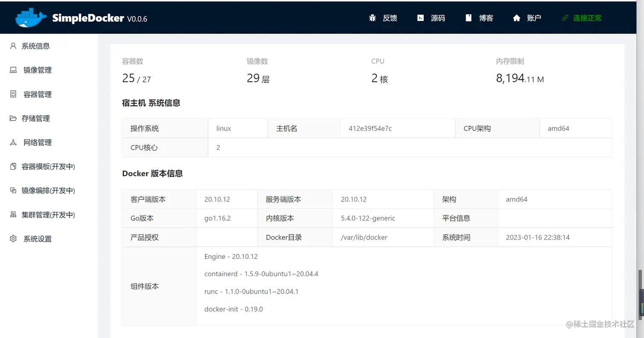Click the SimpleDocker whale logo
This screenshot has width=644, height=338.
pyautogui.click(x=31, y=18)
